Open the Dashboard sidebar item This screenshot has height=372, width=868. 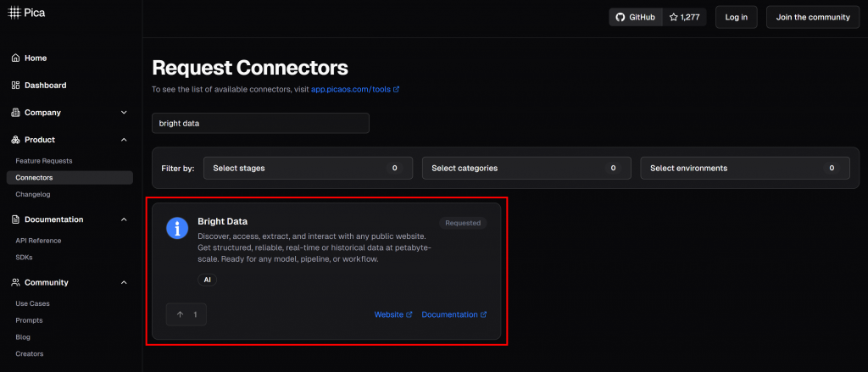point(45,86)
